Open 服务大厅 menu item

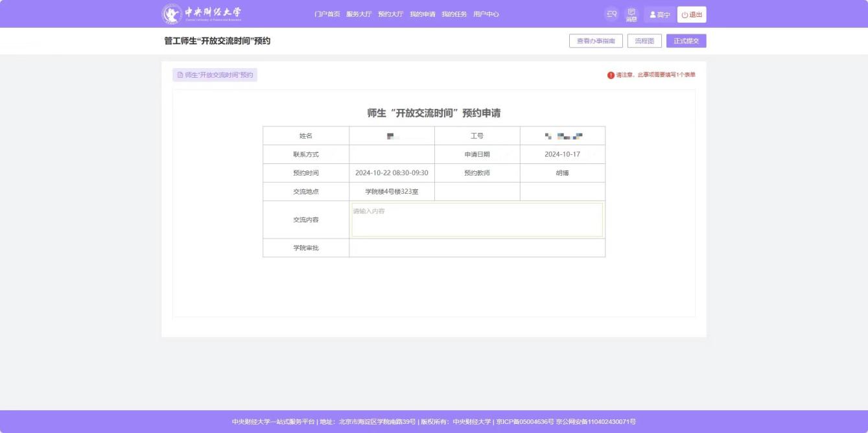358,14
